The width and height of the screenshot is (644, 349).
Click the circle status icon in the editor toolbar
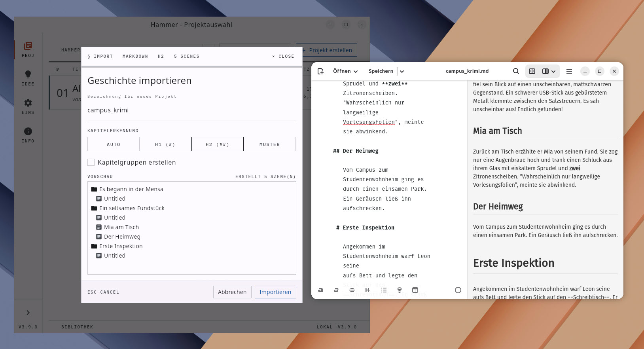[458, 290]
